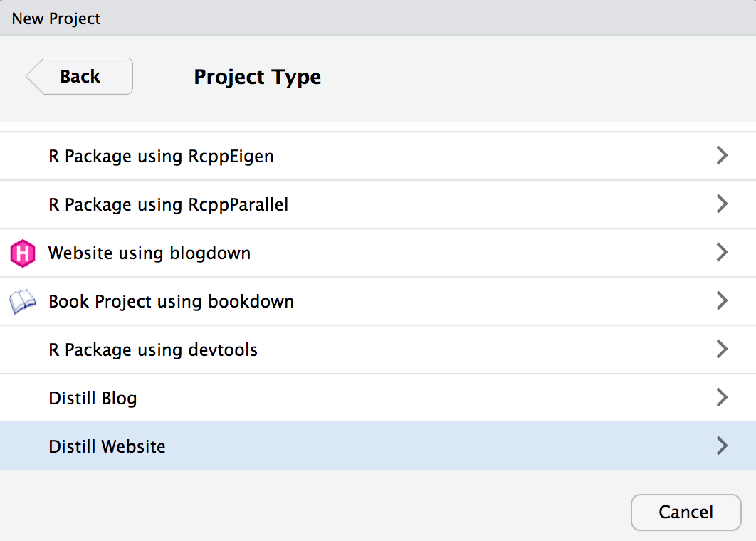Select R Package using RcppEigen
The image size is (756, 541).
[161, 156]
